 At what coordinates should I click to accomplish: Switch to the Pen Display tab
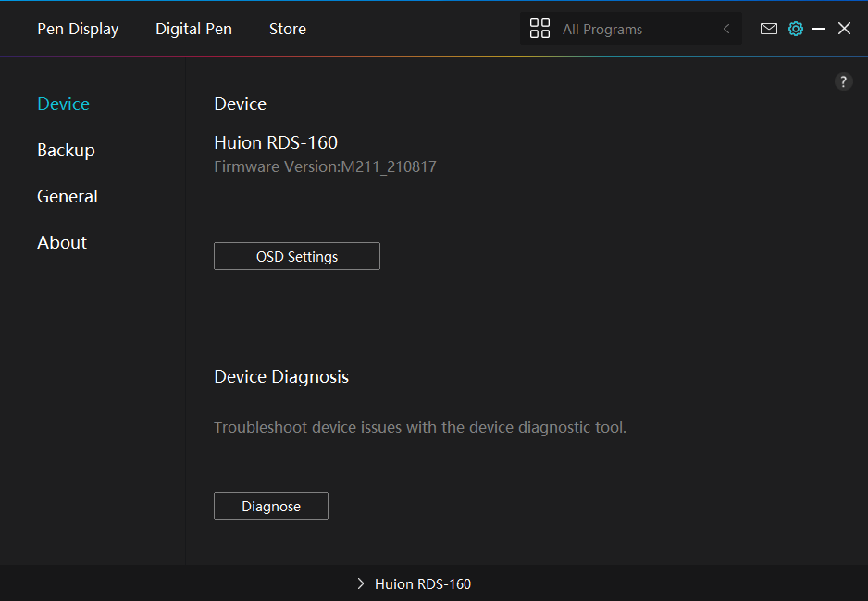[x=78, y=29]
